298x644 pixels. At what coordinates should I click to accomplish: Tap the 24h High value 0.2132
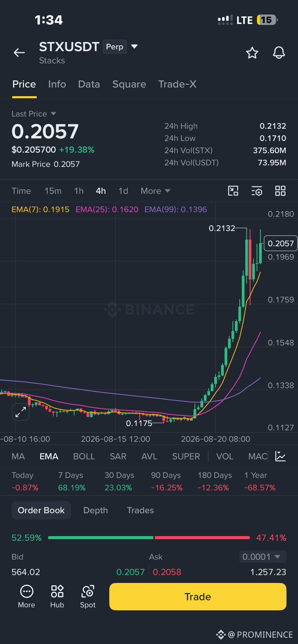point(273,126)
